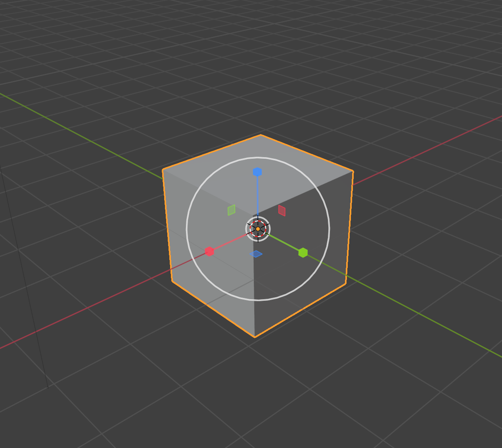Grab the red X-axis move gizmo handle
502x448 pixels.
click(x=209, y=251)
